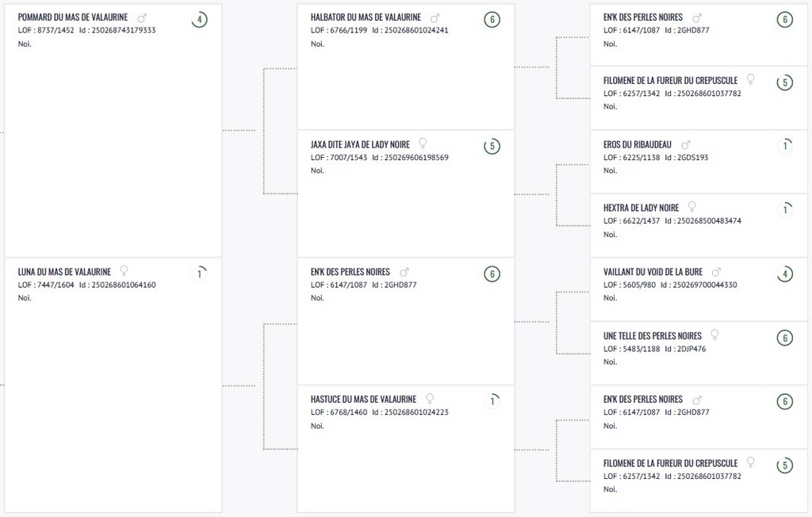Click the male symbol next to Pommard du Mas de Valaurine
This screenshot has width=812, height=517.
142,18
